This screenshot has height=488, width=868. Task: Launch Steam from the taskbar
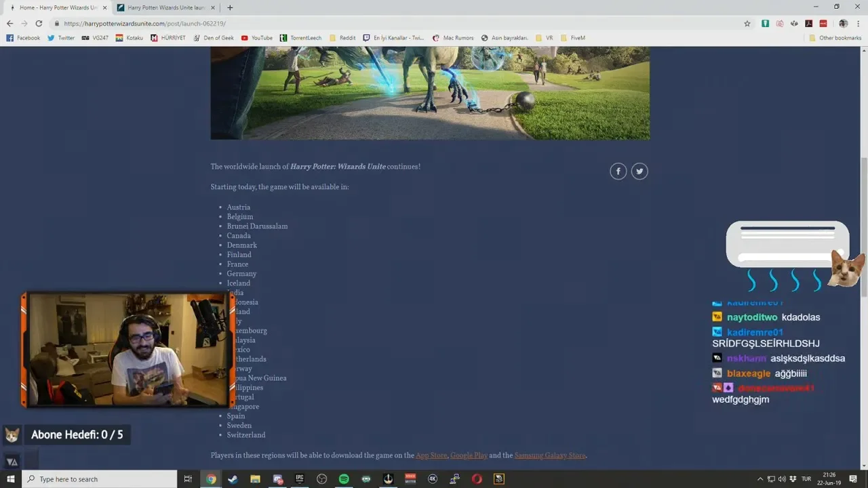[233, 479]
